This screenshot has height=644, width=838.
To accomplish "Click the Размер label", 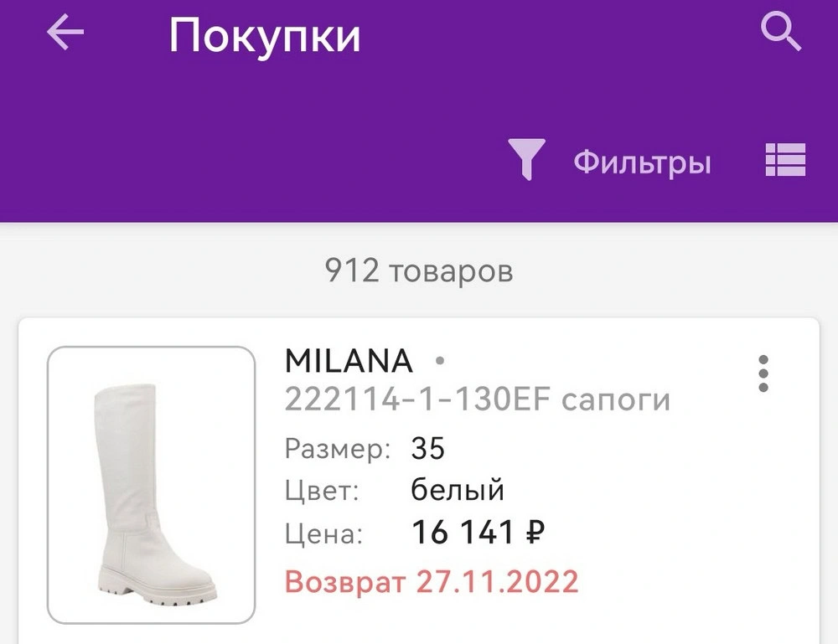I will [338, 450].
